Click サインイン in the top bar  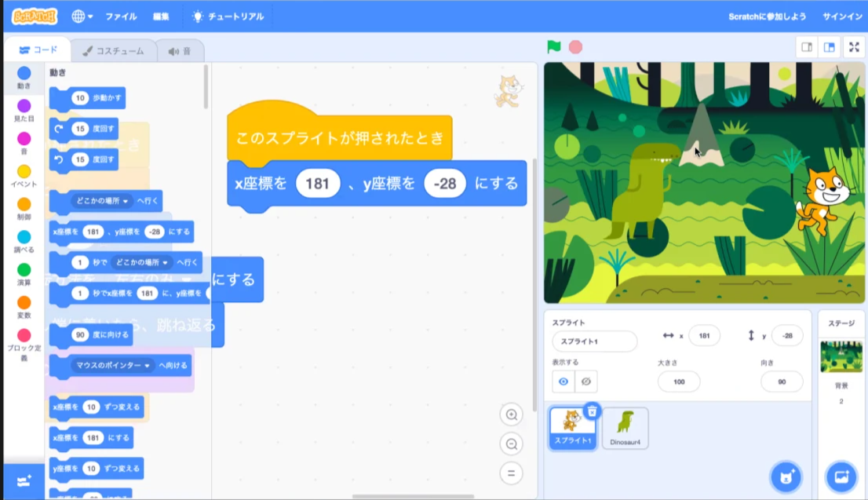tap(842, 16)
